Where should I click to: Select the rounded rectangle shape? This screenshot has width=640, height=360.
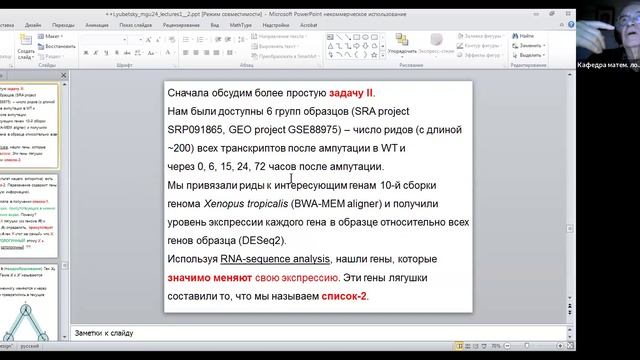[x=374, y=37]
